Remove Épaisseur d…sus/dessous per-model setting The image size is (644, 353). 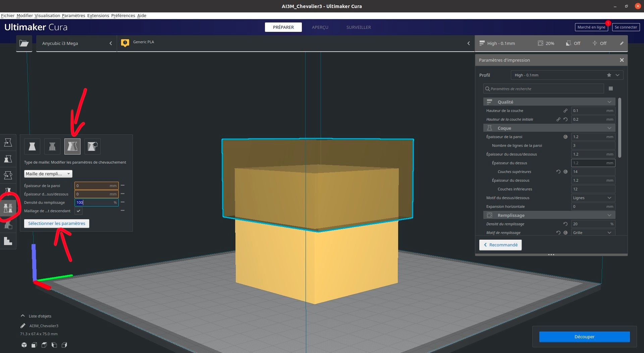(122, 194)
